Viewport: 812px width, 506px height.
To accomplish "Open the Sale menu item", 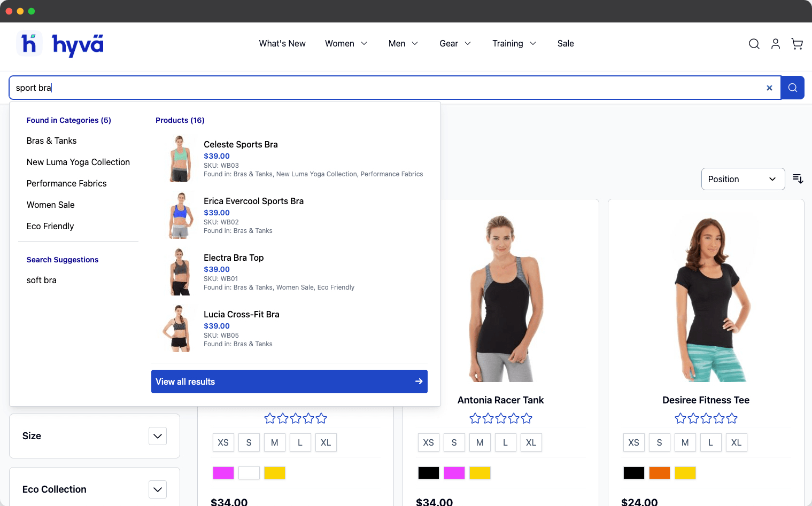I will pyautogui.click(x=566, y=44).
